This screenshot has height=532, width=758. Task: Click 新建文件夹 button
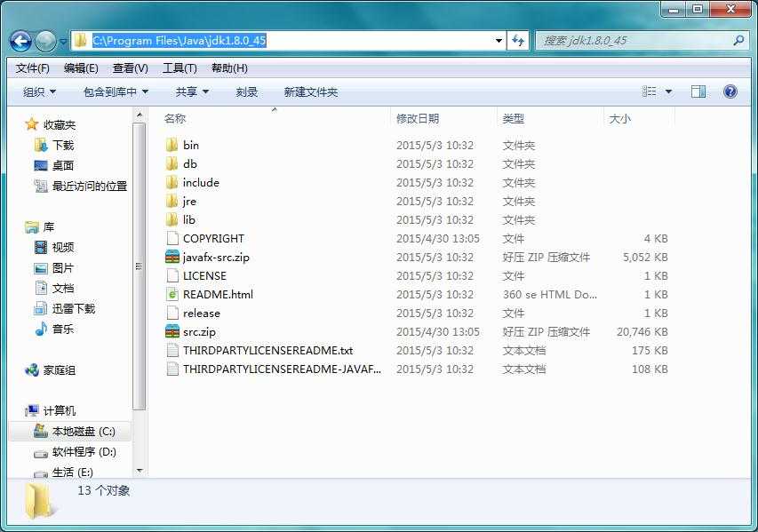(310, 91)
